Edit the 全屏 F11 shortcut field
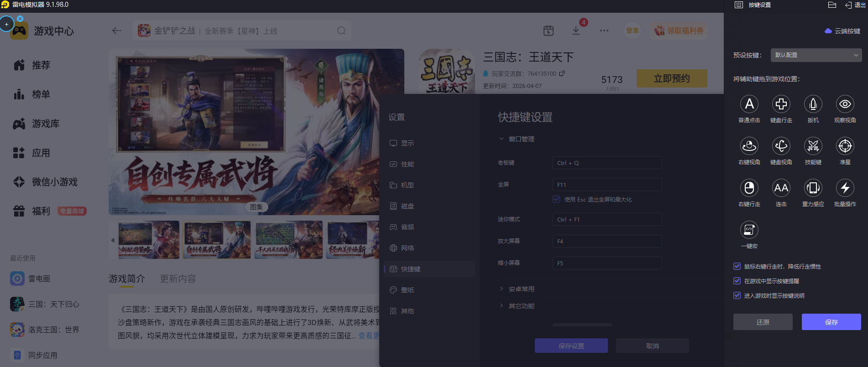This screenshot has width=868, height=367. pyautogui.click(x=607, y=185)
